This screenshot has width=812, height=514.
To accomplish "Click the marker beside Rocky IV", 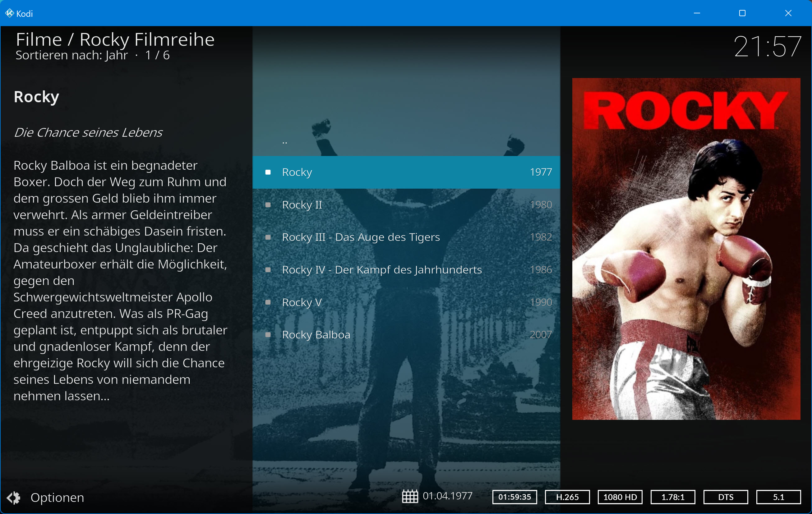I will (x=268, y=270).
